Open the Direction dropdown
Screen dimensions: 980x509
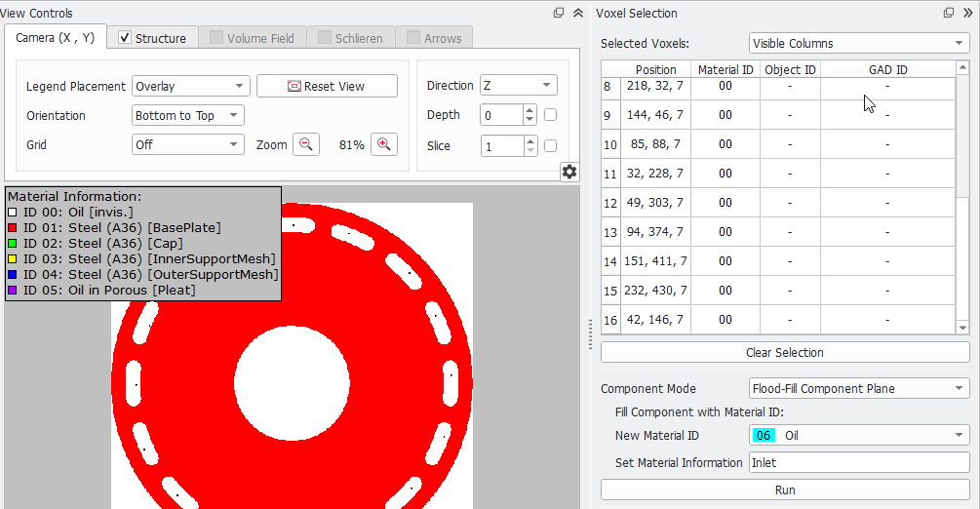[x=518, y=85]
